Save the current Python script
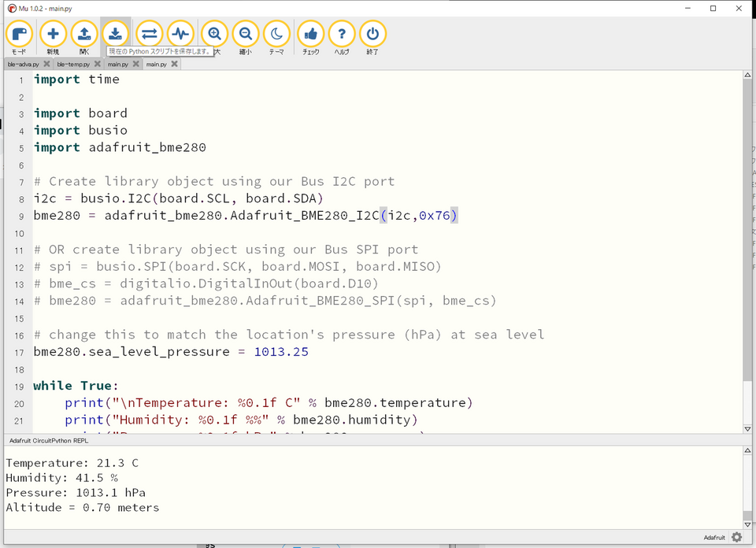756x548 pixels. [115, 34]
